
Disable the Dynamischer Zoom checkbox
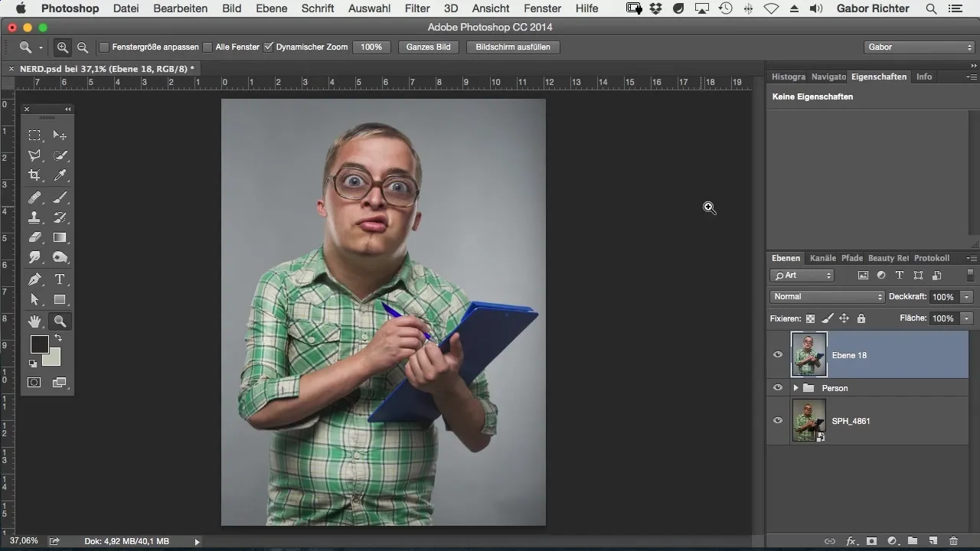pos(269,47)
